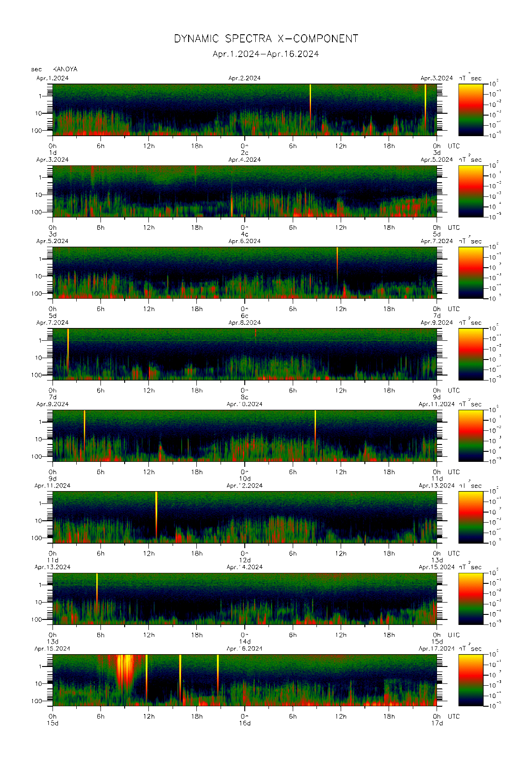Select the Apr.16.2024 date label
Viewport: 532px width, 767px height.
245,649
